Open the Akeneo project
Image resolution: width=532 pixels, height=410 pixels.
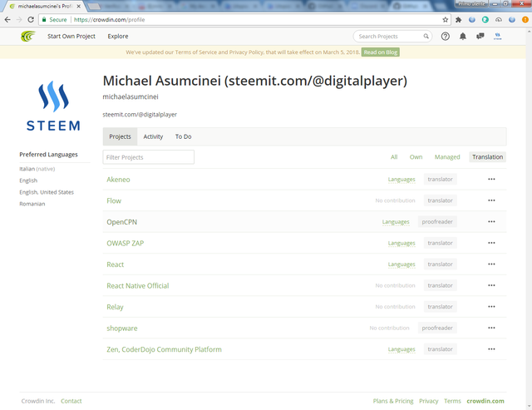pos(118,180)
